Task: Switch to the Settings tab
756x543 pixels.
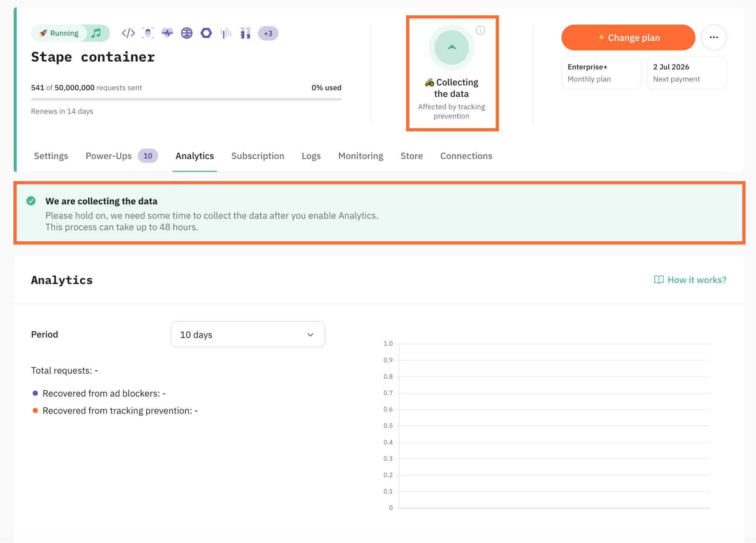Action: tap(51, 156)
